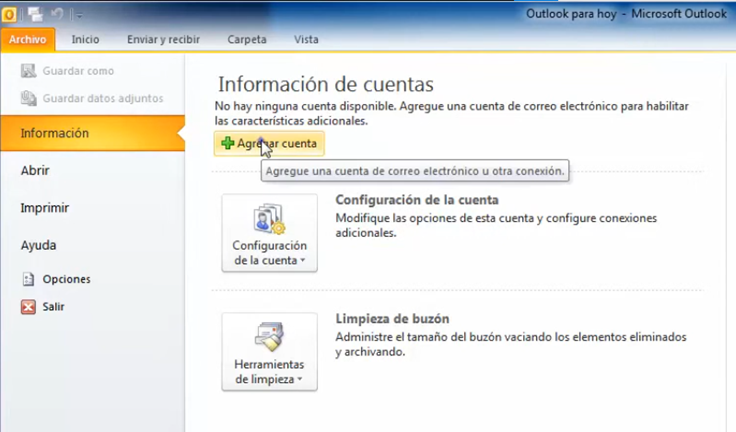Switch to the Vista tab

(x=306, y=39)
